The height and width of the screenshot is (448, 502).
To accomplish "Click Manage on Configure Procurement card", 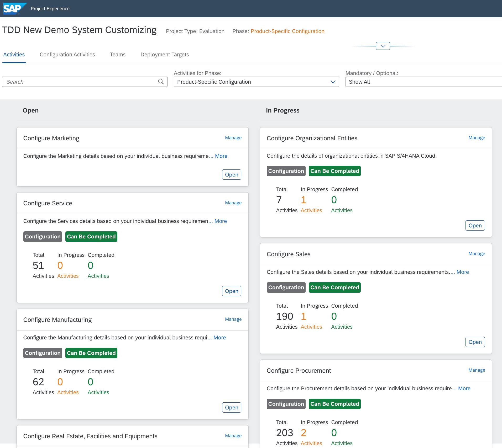I will [x=477, y=370].
